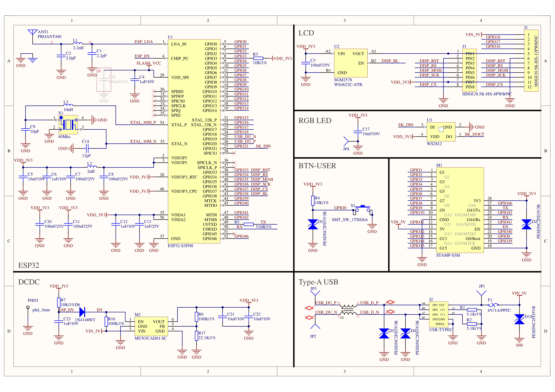555x392 pixels.
Task: Select the R3 10K/1% resistor symbol
Action: pos(258,58)
